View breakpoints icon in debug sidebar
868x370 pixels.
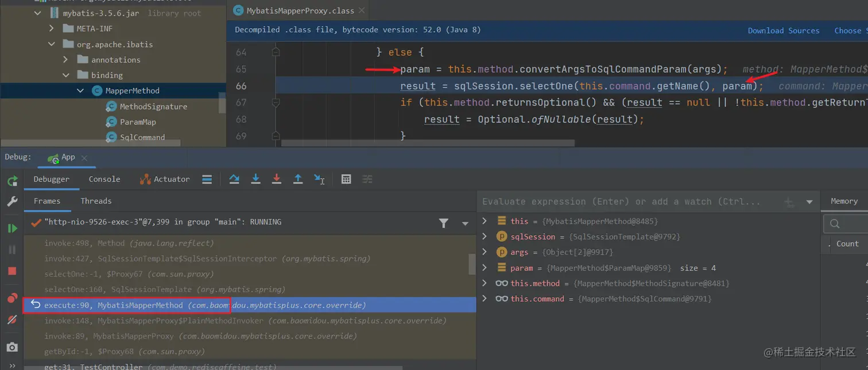click(12, 298)
